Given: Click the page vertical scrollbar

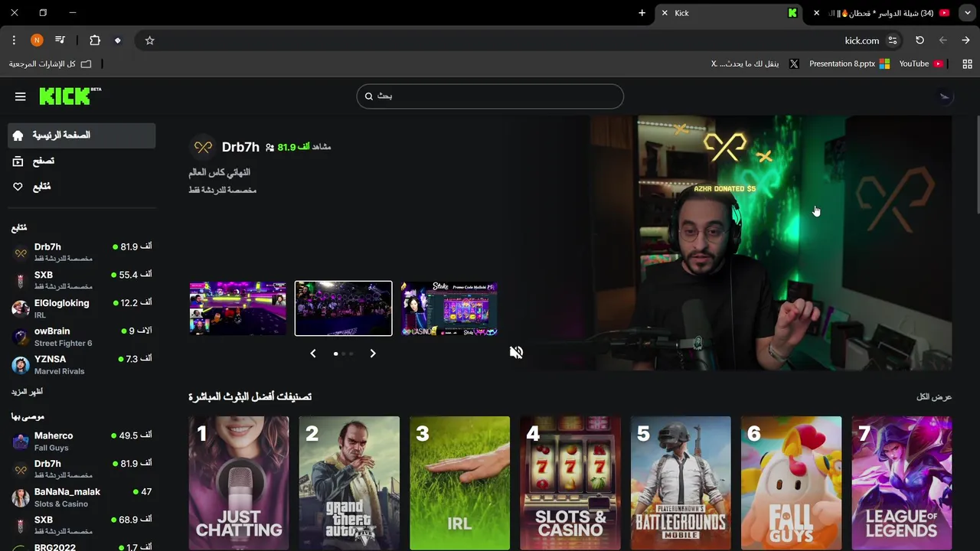Looking at the screenshot, I should coord(977,165).
